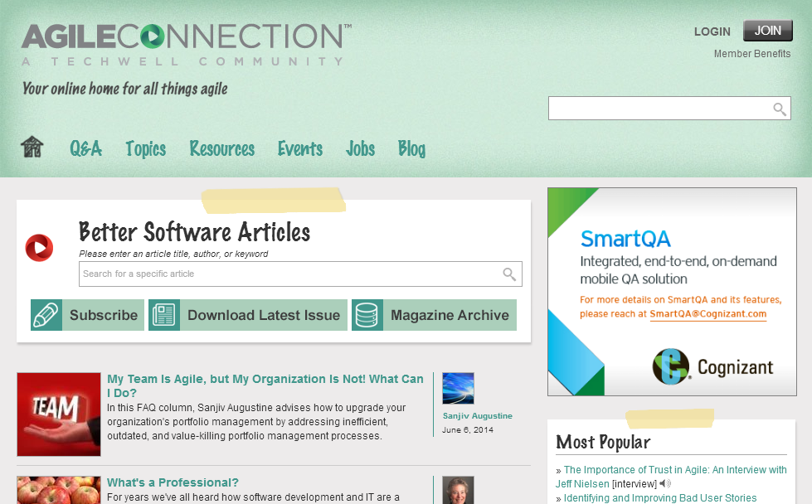812x504 pixels.
Task: Click the speaker icon beside interview link
Action: click(665, 484)
